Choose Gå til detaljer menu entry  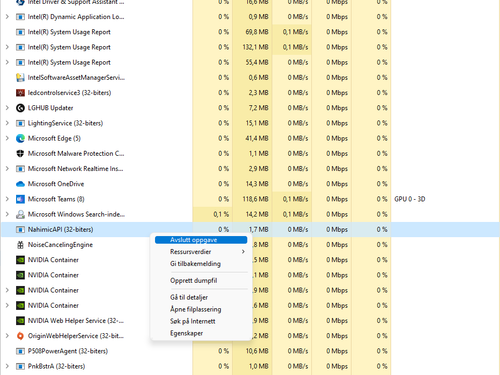(201, 297)
